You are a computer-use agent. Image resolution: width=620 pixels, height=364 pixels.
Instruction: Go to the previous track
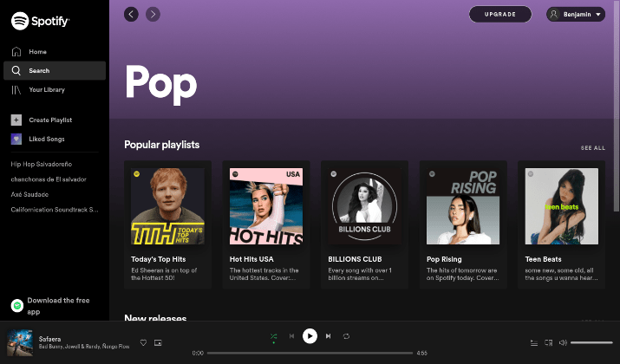coord(292,336)
